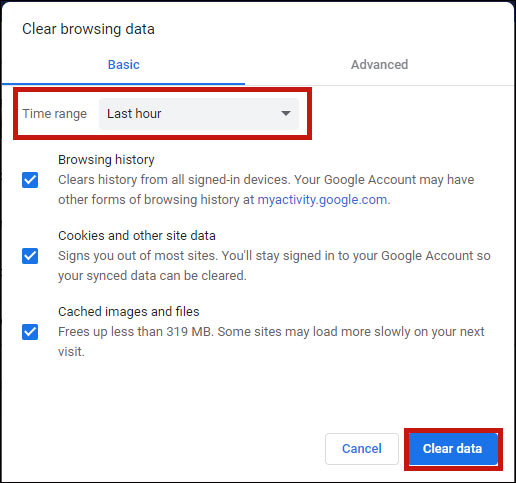The width and height of the screenshot is (516, 483).
Task: Click the Cookies and other site data heading
Action: pos(137,236)
